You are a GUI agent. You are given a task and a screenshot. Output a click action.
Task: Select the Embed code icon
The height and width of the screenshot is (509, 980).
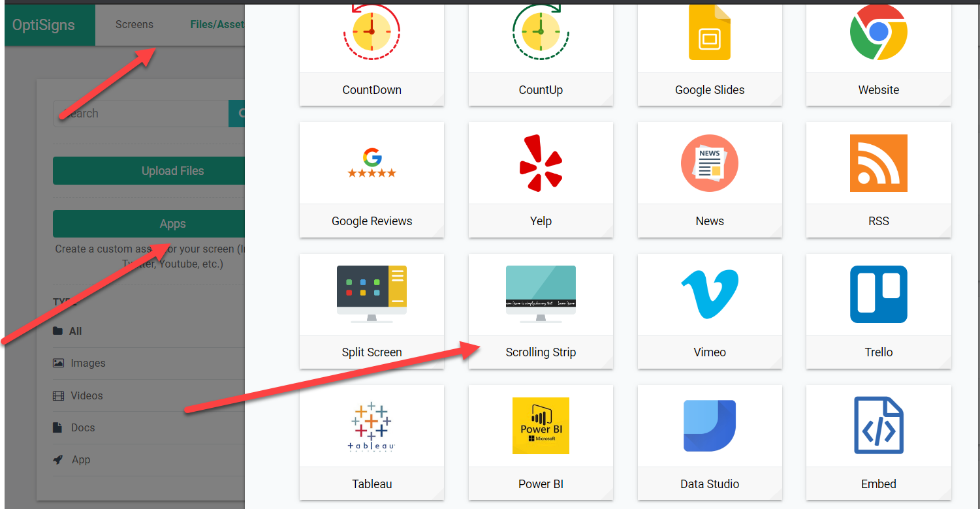878,425
